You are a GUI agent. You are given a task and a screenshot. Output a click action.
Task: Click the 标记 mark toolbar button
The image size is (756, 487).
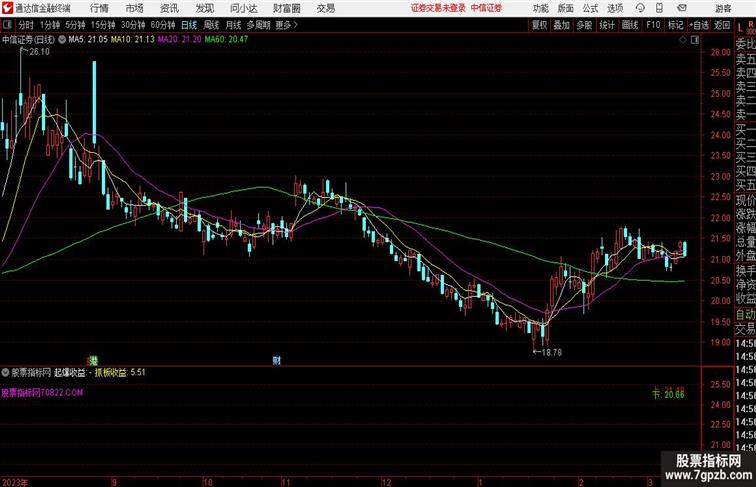point(675,25)
